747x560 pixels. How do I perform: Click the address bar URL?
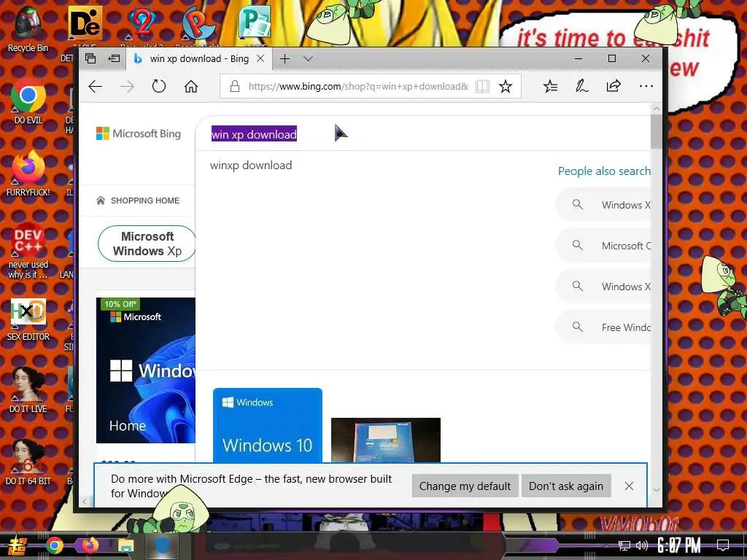tap(358, 86)
